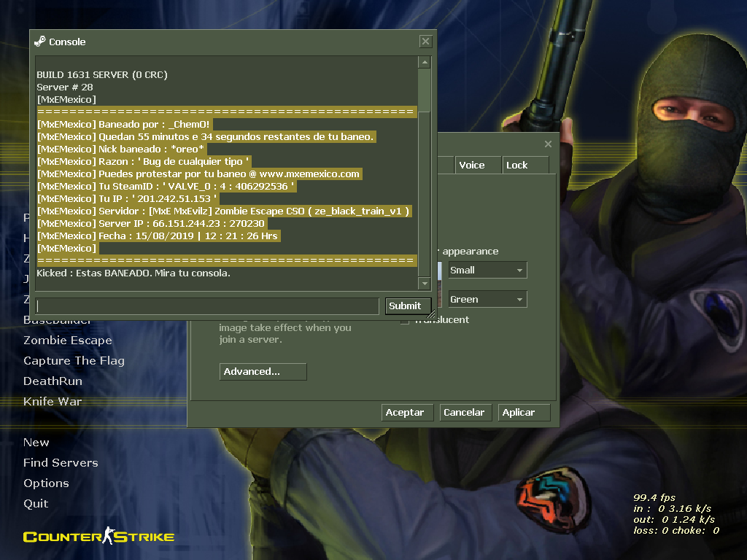Click the 'Kicked : Estas BANEADO' line
747x560 pixels.
(133, 273)
